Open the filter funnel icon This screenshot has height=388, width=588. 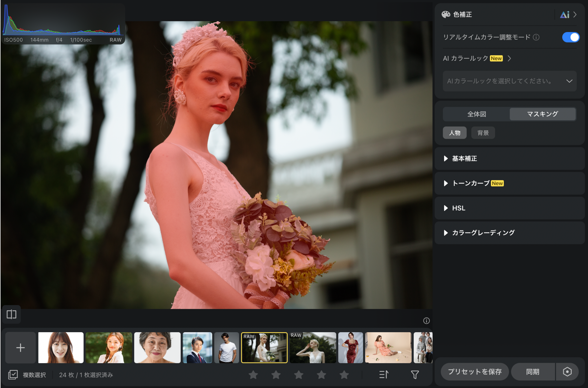coord(415,375)
